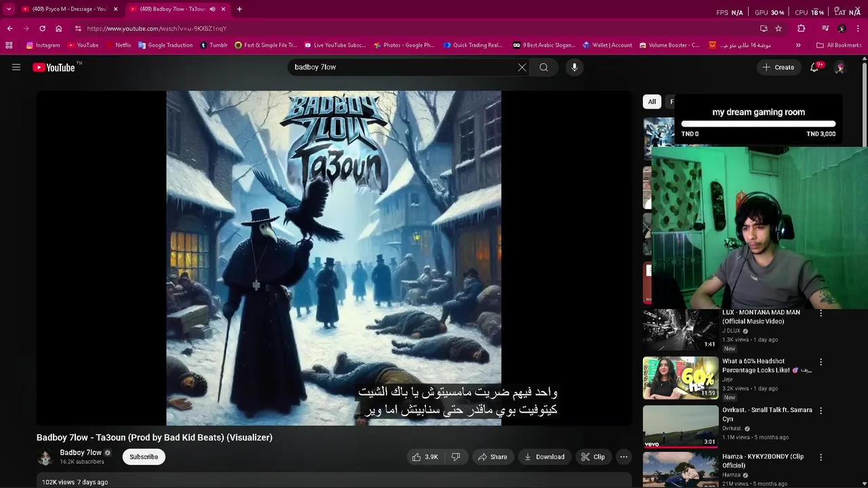Open the Create menu button
The height and width of the screenshot is (488, 868).
coord(778,67)
